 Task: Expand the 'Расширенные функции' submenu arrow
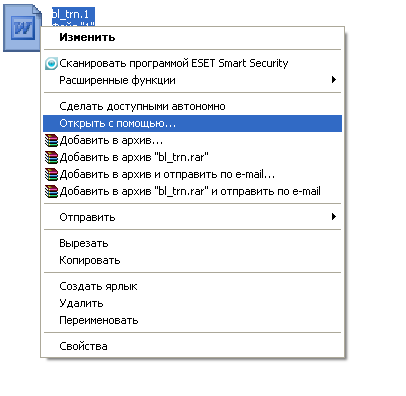pyautogui.click(x=334, y=80)
